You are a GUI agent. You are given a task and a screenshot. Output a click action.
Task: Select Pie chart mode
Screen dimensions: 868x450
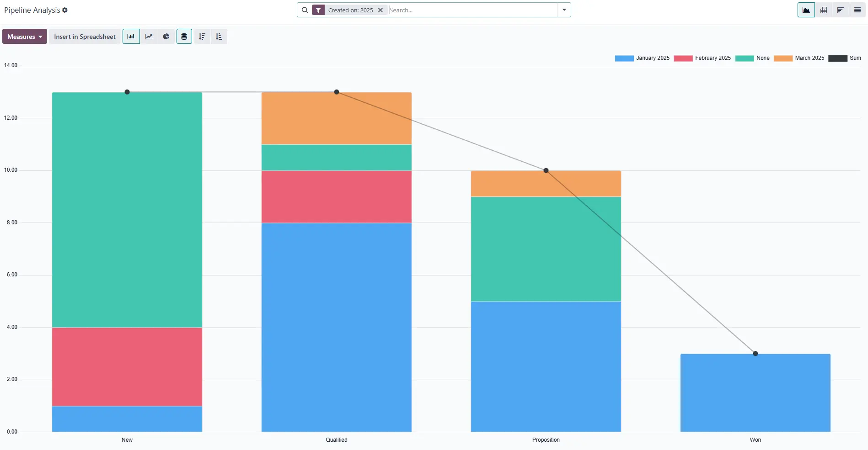166,37
